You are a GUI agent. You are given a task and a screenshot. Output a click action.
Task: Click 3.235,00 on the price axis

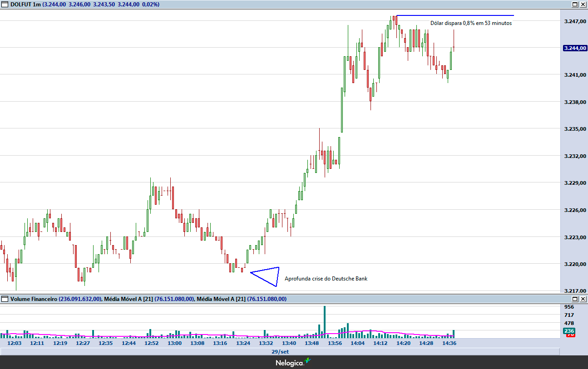[574, 129]
